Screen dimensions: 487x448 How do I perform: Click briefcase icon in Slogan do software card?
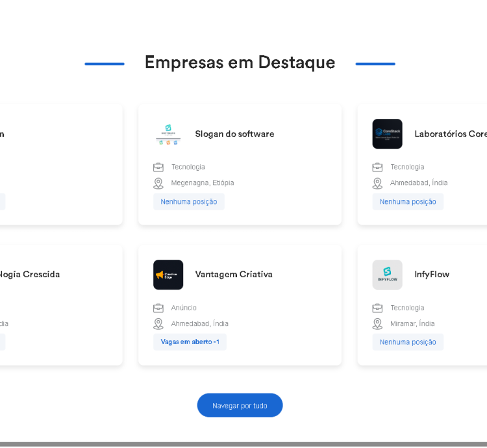(x=158, y=167)
